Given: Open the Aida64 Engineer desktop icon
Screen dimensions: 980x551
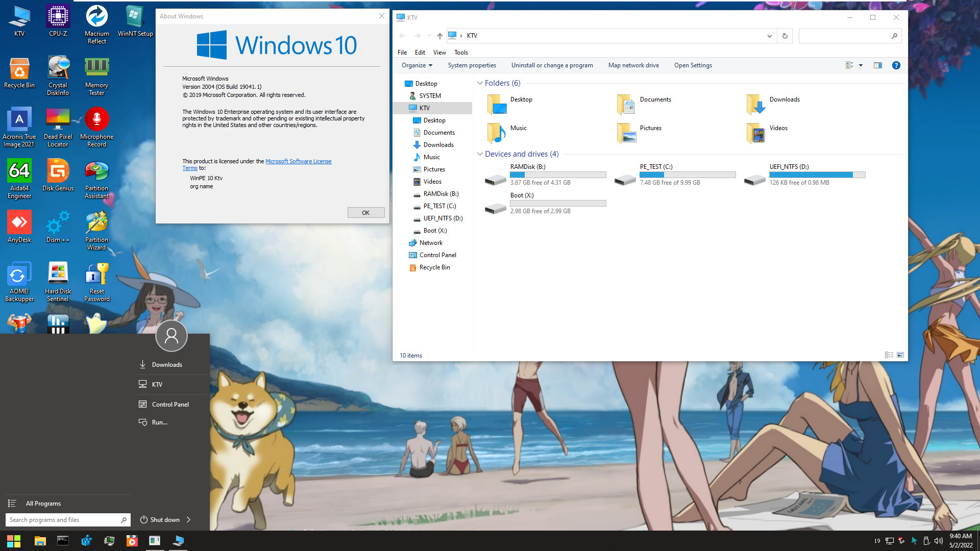Looking at the screenshot, I should pyautogui.click(x=19, y=179).
